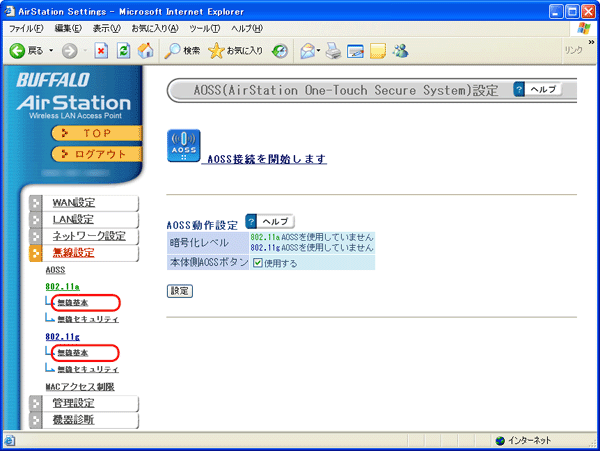Screen dimensions: 600x451
Task: Click the yellow note Discuss icon
Action: point(378,51)
